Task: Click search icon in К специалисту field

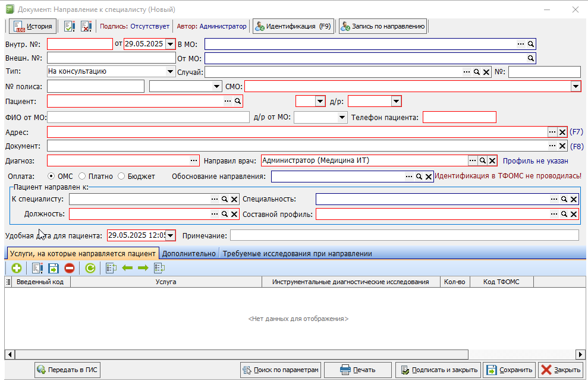Action: tap(224, 199)
